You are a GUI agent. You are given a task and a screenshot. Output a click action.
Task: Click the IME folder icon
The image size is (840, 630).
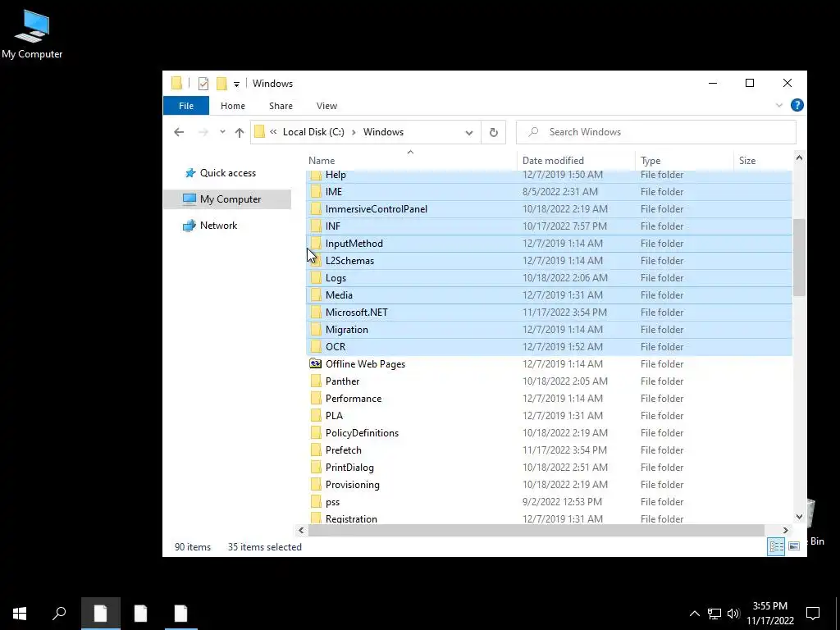pyautogui.click(x=316, y=192)
